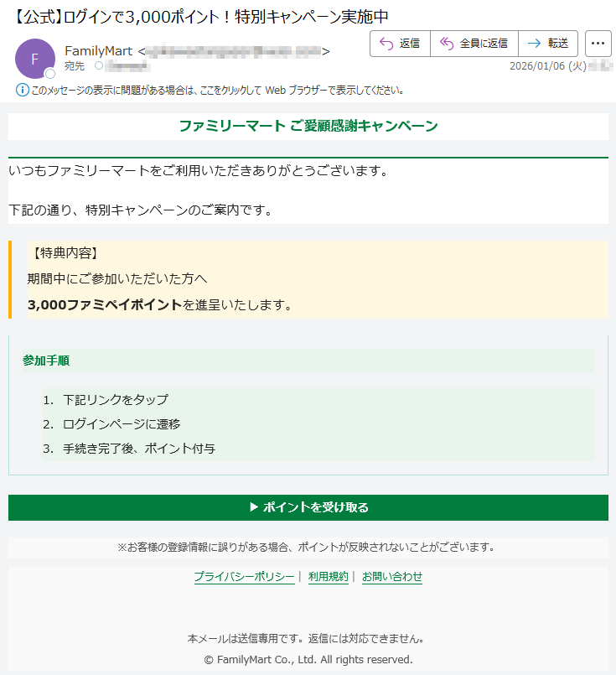
Task: Open the 利用規約 link
Action: [x=328, y=577]
